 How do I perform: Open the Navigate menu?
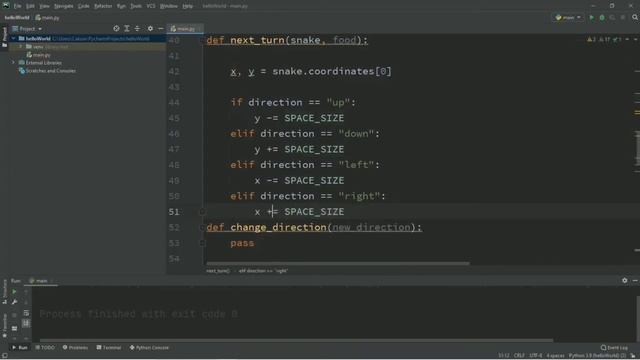[x=64, y=6]
